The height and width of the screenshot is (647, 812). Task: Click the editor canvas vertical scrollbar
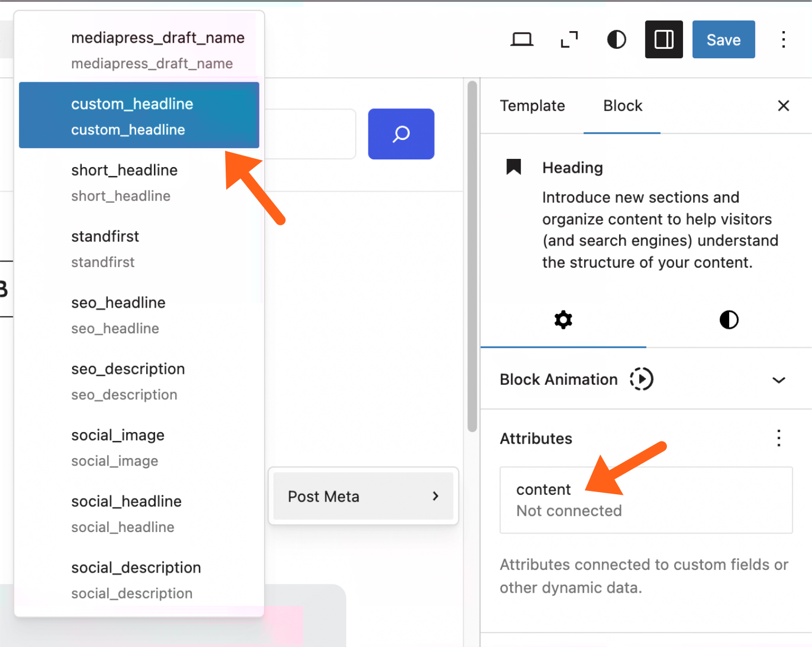pyautogui.click(x=472, y=255)
